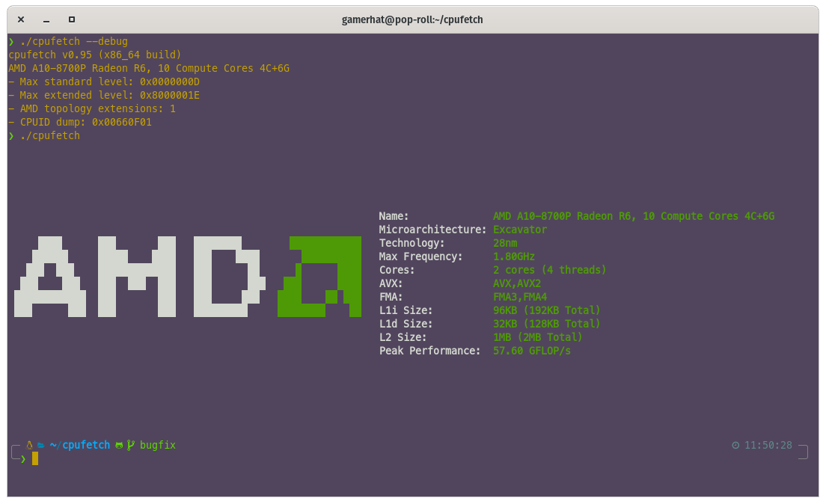Click the AVX,AVX2 feature listing
The width and height of the screenshot is (826, 504).
[516, 283]
